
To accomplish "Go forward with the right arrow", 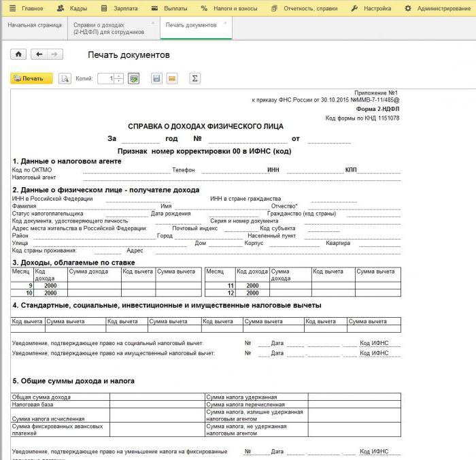I will (x=54, y=54).
